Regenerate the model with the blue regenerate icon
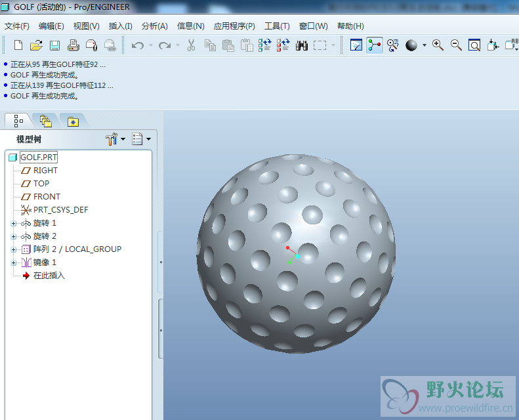519x420 pixels. pos(265,45)
